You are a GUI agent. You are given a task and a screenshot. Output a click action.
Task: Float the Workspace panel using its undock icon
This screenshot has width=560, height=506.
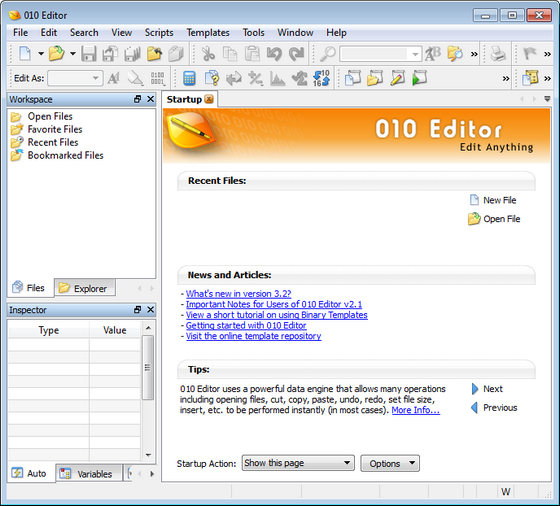[138, 99]
